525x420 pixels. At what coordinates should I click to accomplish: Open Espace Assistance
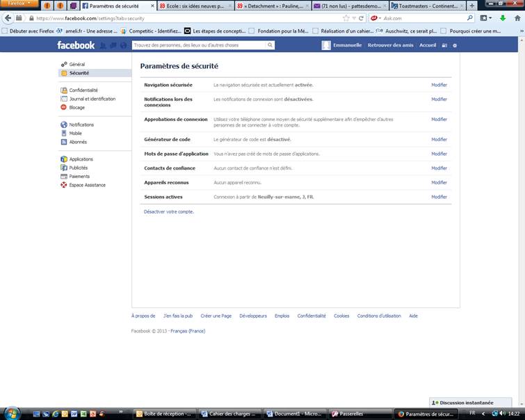coord(87,185)
